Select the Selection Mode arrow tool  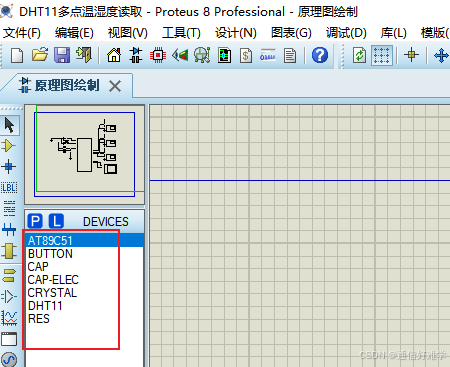[9, 125]
